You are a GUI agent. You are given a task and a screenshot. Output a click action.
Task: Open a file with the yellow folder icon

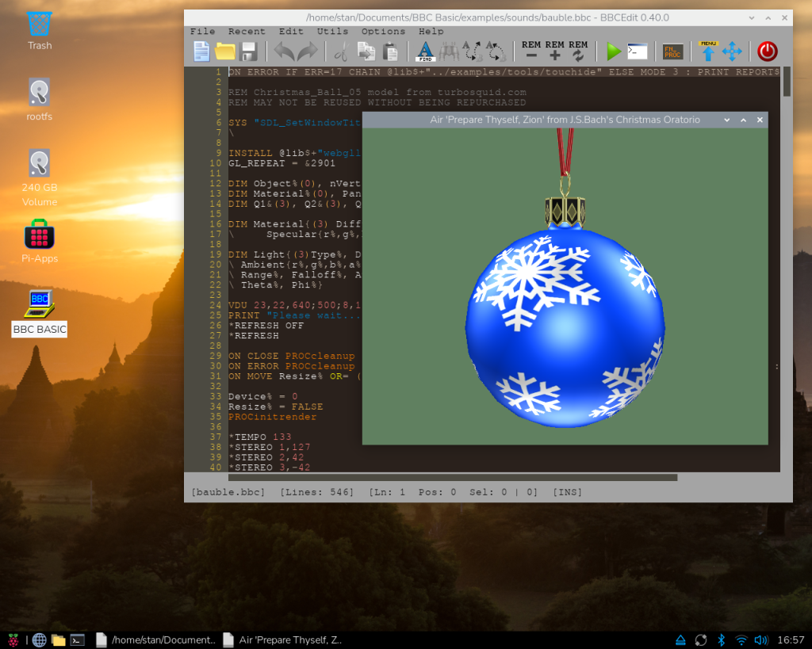(225, 52)
